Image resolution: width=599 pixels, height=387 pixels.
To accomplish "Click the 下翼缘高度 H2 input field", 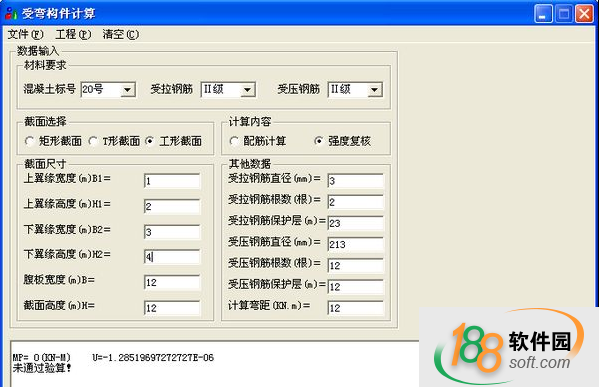I will point(172,257).
